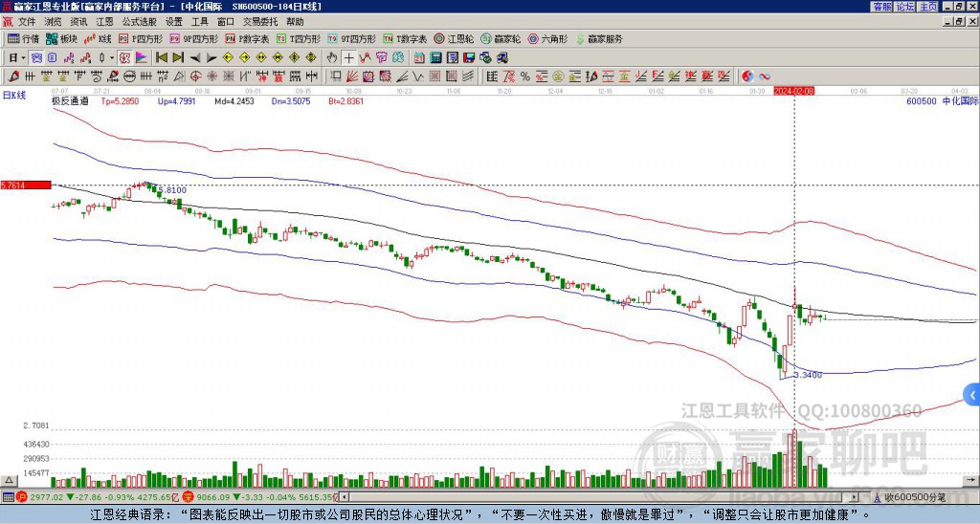Open 收600500分笔 tick data entry
This screenshot has width=980, height=524.
[909, 497]
